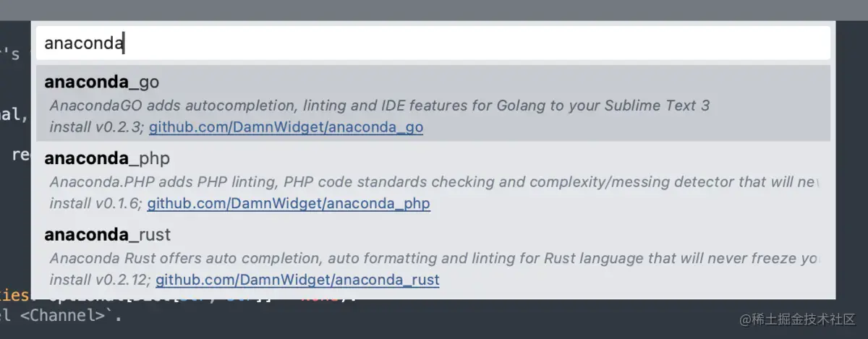Open the github.com/DamnWidget/anaconda_php link
This screenshot has width=868, height=339.
tap(289, 204)
